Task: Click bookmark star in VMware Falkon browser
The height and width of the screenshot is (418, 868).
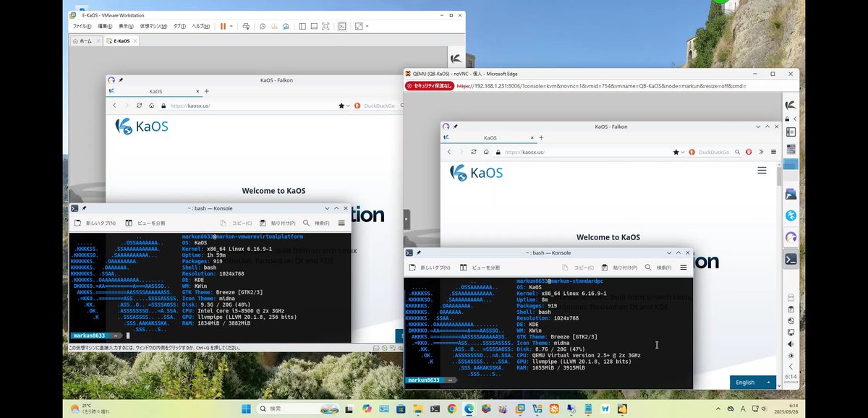Action: [x=341, y=106]
